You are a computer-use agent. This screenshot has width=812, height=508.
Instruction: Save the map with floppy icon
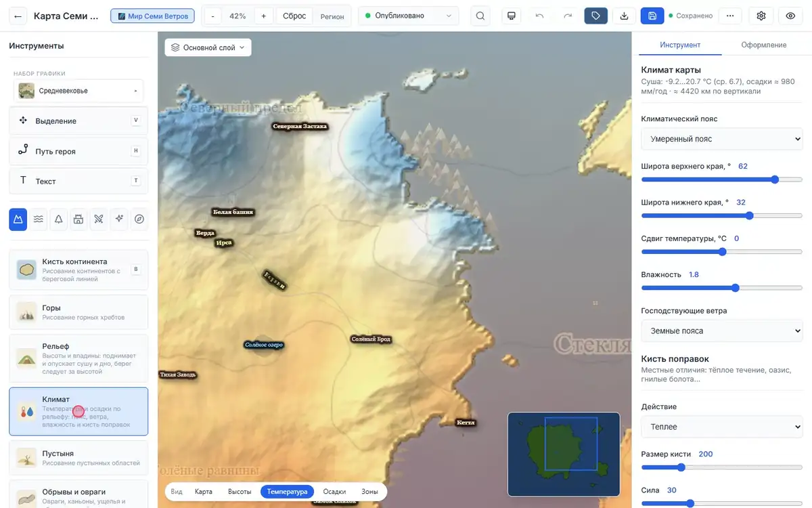(652, 16)
